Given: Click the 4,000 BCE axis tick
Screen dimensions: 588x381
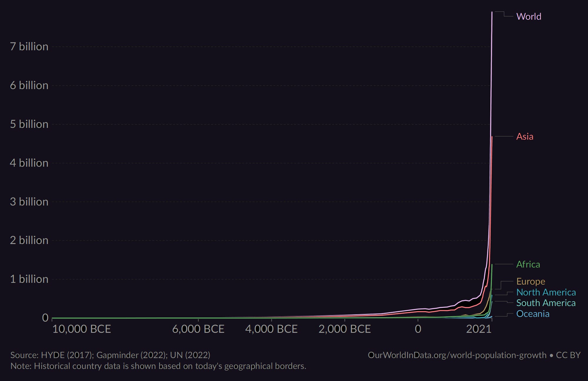Looking at the screenshot, I should (x=271, y=329).
